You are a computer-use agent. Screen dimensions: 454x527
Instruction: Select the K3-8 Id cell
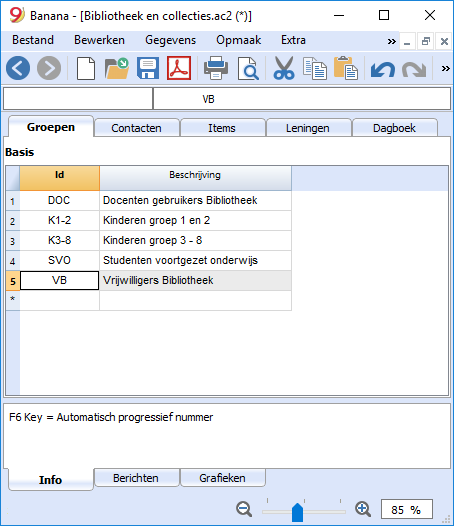(59, 240)
